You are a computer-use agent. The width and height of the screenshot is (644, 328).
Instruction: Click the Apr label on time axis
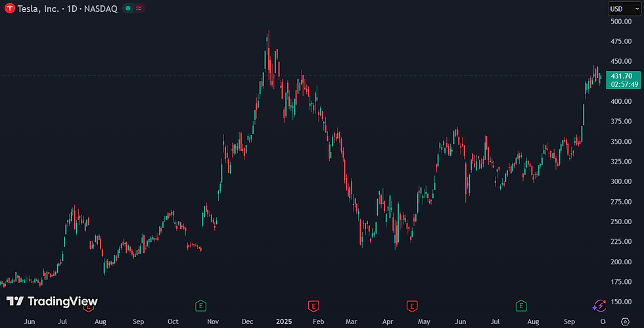point(387,321)
